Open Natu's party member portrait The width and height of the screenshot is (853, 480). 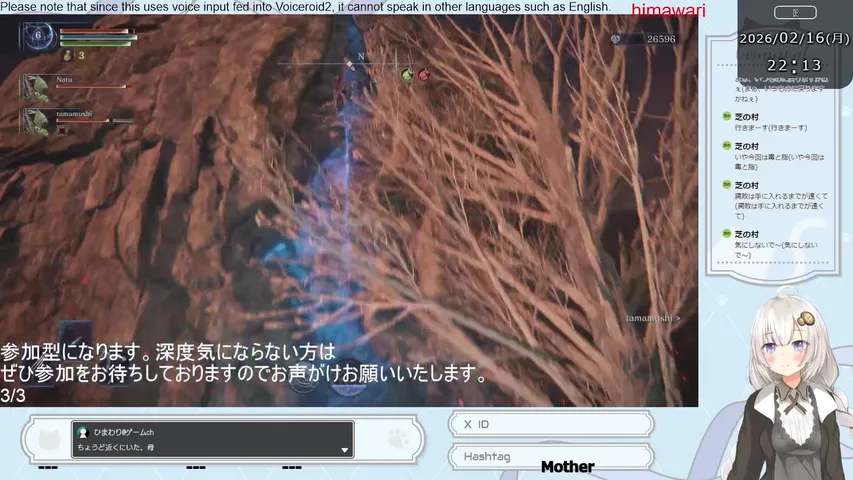(36, 88)
